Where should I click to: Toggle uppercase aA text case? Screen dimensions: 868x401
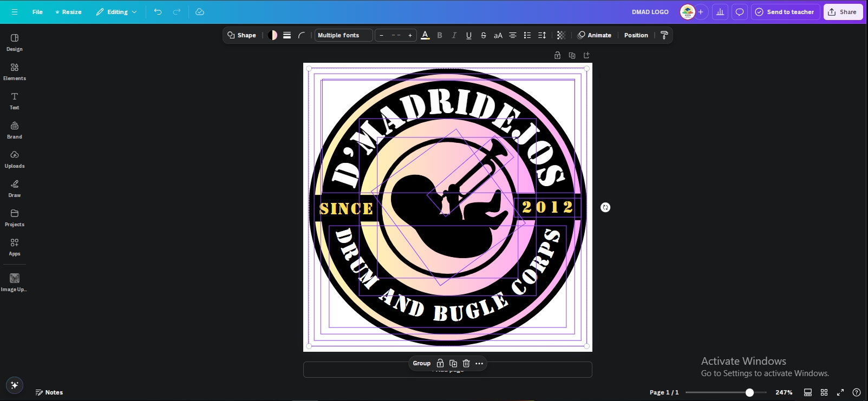[x=498, y=35]
